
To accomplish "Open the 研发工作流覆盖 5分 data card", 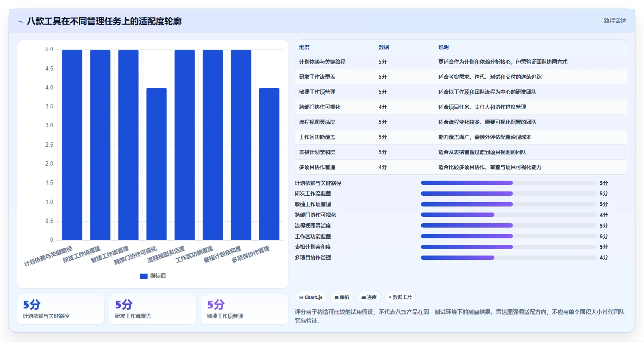I will [x=153, y=309].
